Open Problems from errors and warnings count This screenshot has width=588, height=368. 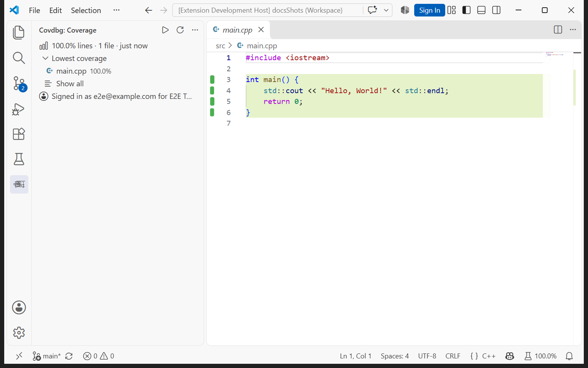(99, 356)
